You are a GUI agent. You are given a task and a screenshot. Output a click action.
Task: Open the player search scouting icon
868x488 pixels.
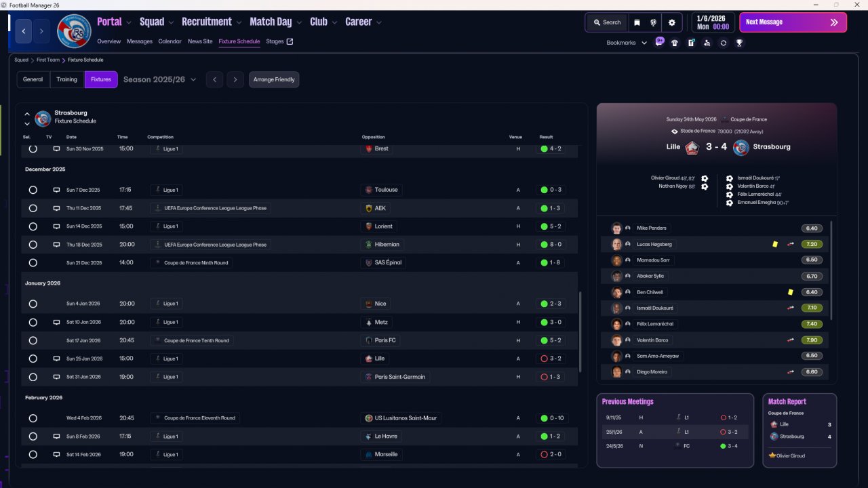coord(707,43)
